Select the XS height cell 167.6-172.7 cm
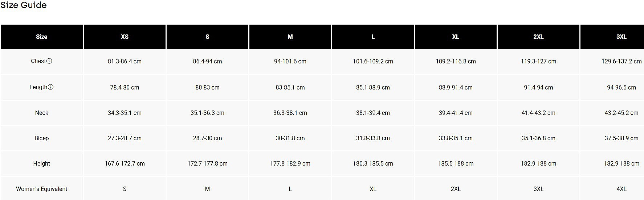The image size is (644, 200). tap(125, 163)
